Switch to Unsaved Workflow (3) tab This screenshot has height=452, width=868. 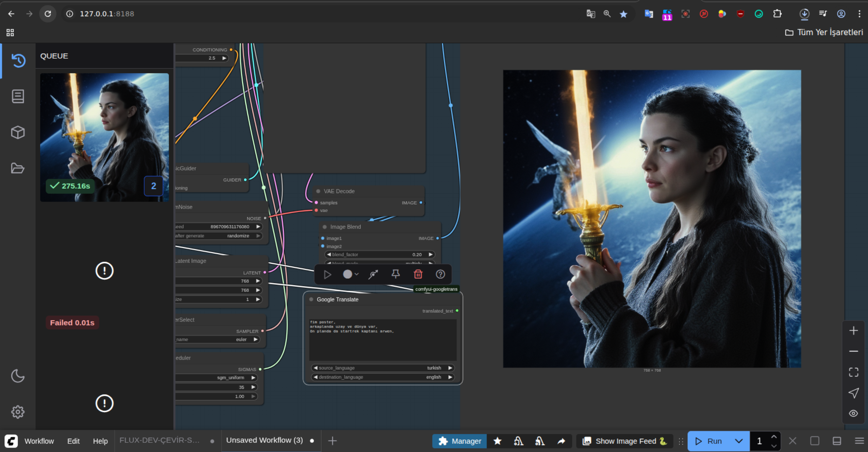point(265,440)
